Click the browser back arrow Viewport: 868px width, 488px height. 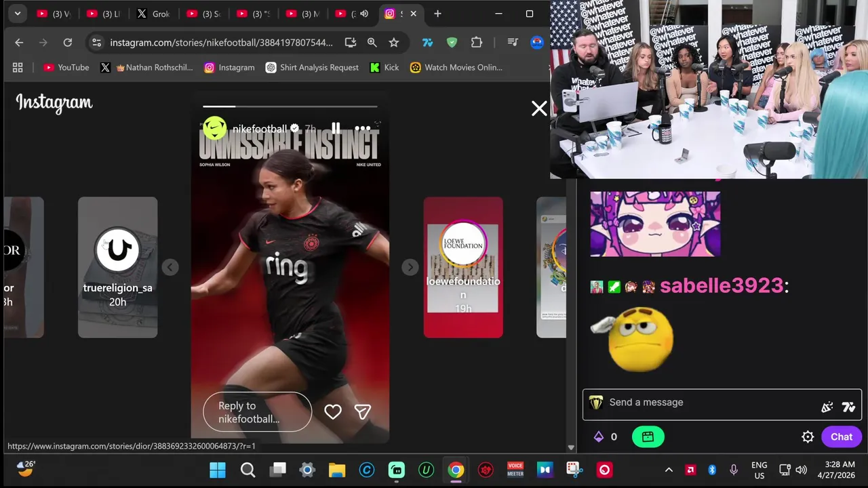tap(19, 42)
